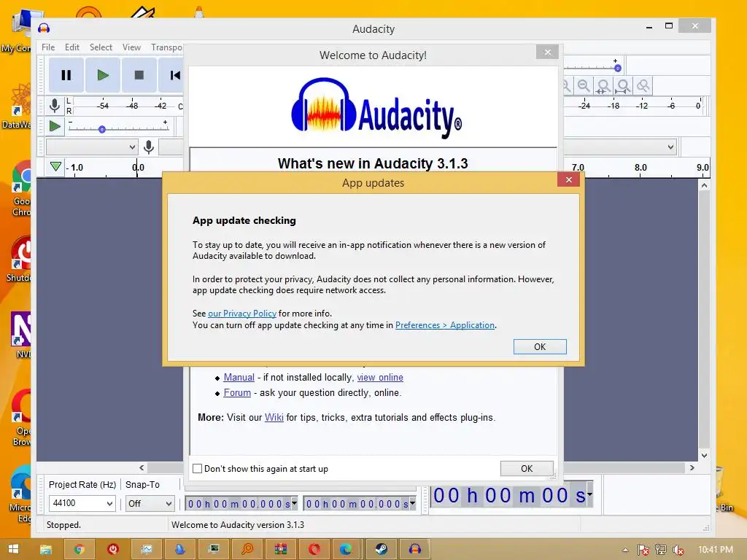The width and height of the screenshot is (747, 560).
Task: Click the large audio position time display
Action: pos(508,496)
